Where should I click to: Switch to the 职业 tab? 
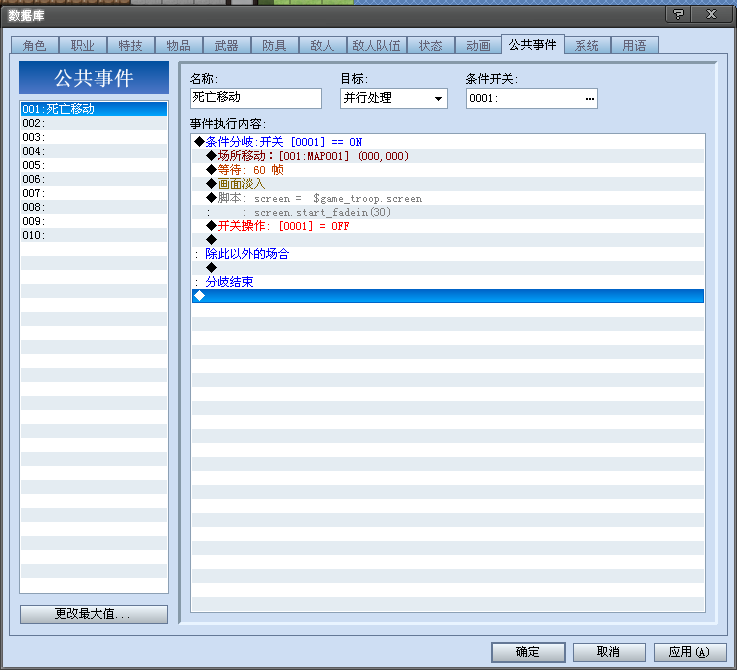pyautogui.click(x=83, y=45)
